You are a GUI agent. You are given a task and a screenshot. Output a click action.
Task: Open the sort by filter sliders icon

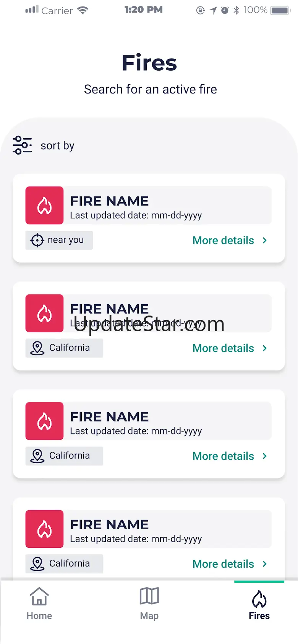22,145
